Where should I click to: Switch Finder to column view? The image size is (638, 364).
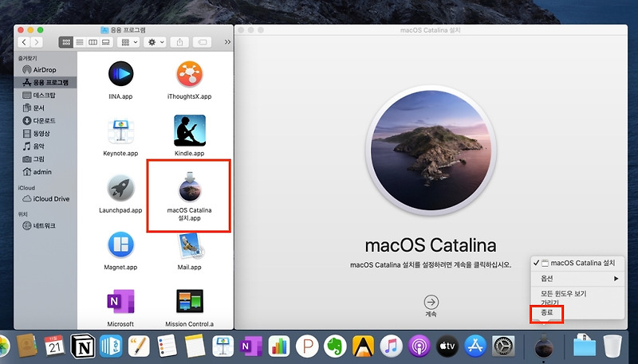pos(93,42)
